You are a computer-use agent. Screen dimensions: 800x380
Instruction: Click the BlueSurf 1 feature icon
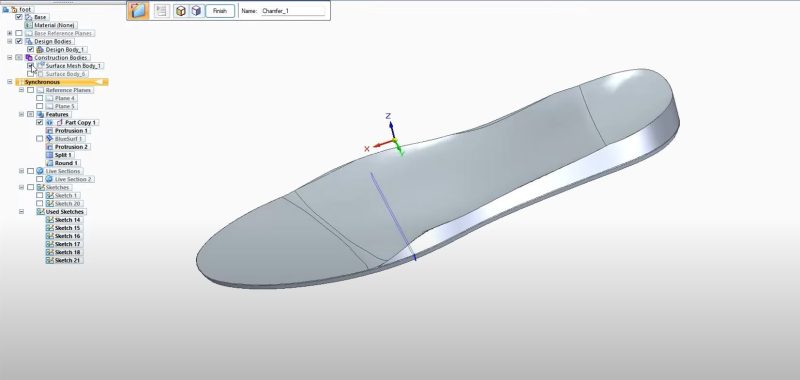point(49,139)
